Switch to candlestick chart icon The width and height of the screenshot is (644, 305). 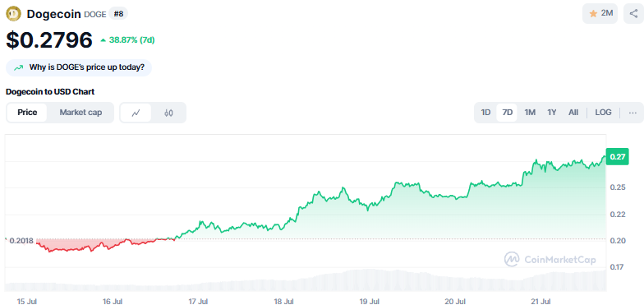click(168, 113)
